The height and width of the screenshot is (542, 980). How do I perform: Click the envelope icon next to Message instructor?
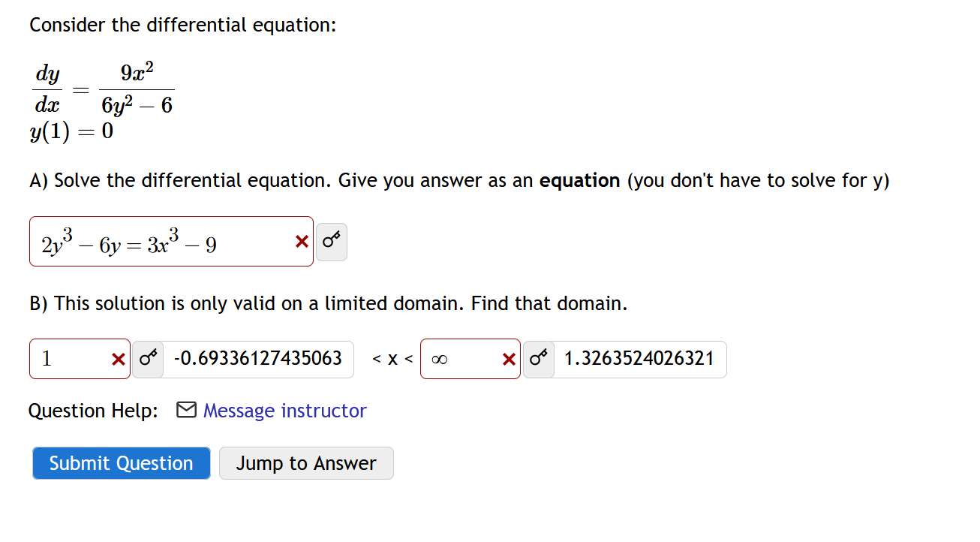tap(186, 410)
